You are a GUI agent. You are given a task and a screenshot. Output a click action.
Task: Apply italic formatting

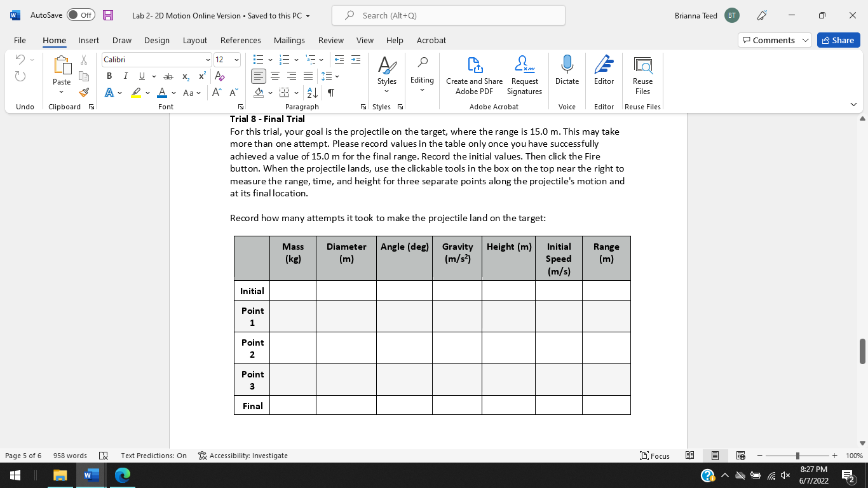(x=125, y=76)
